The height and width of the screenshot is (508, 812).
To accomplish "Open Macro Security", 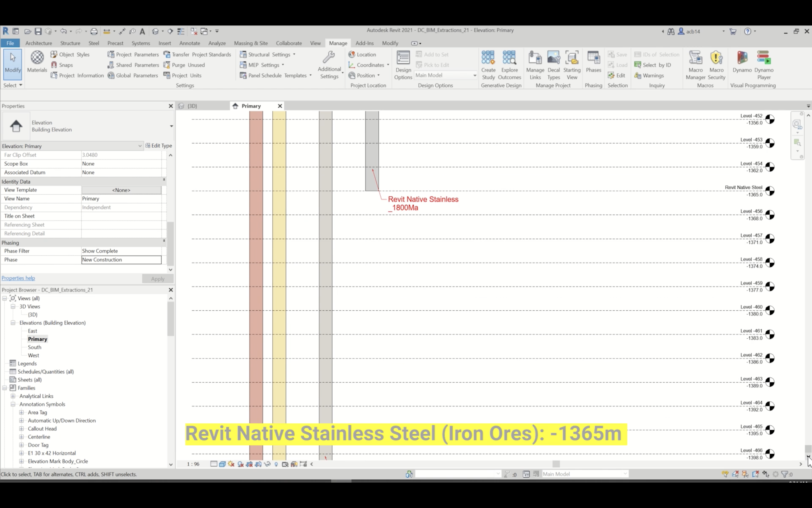I will pyautogui.click(x=716, y=65).
